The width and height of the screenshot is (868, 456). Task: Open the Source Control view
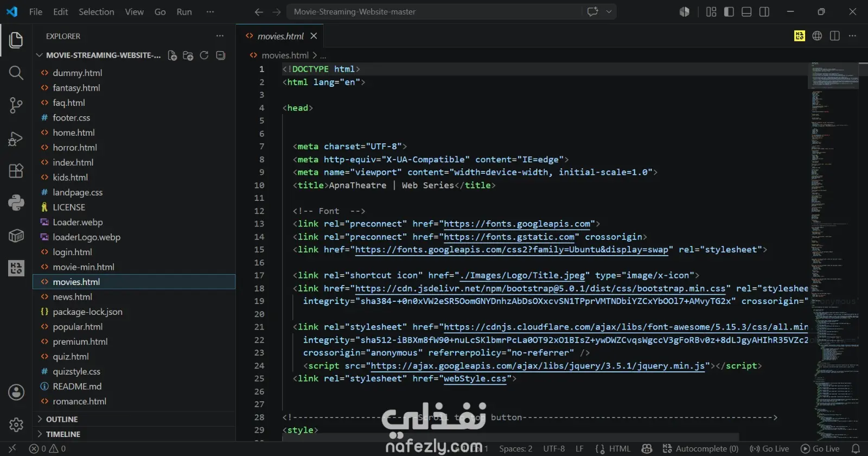point(16,105)
